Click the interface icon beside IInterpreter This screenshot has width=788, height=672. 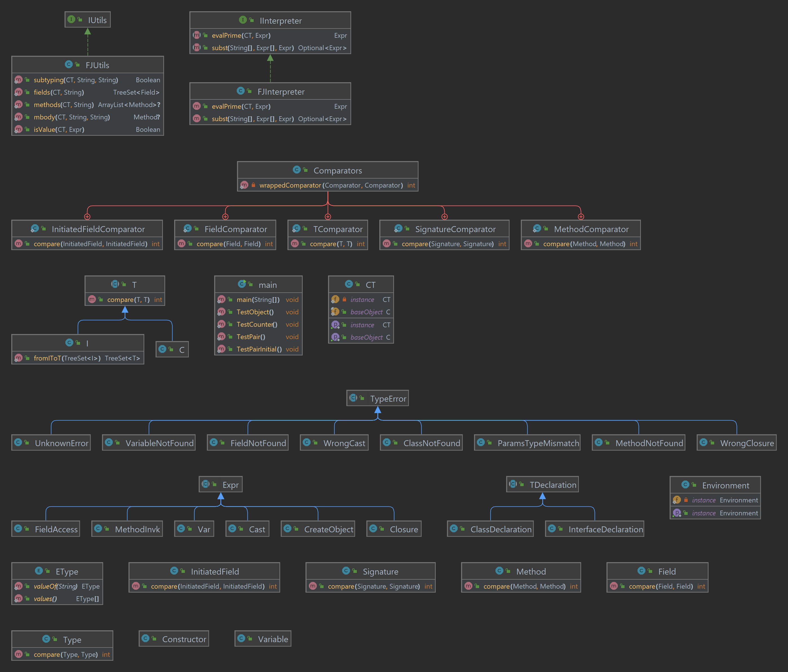coord(243,20)
